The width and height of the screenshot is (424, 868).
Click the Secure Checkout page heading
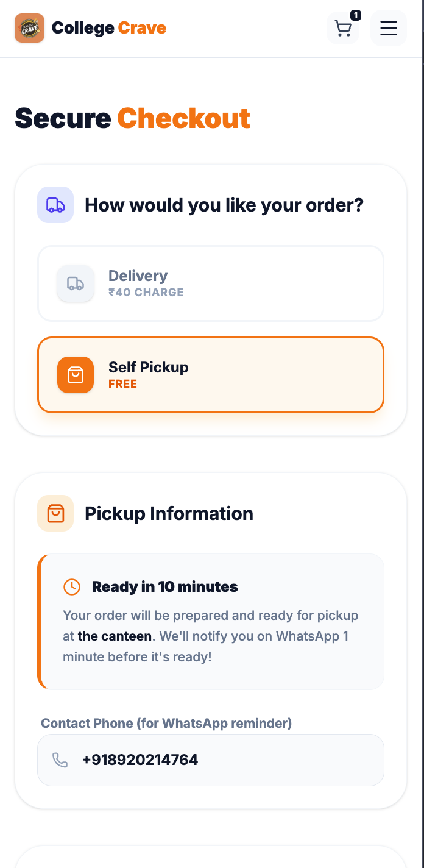click(x=133, y=118)
